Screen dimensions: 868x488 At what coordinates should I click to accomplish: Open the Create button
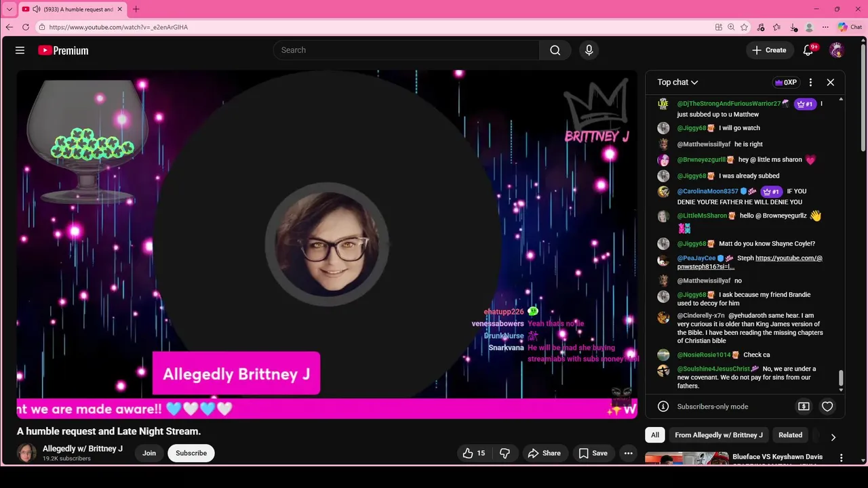(770, 50)
